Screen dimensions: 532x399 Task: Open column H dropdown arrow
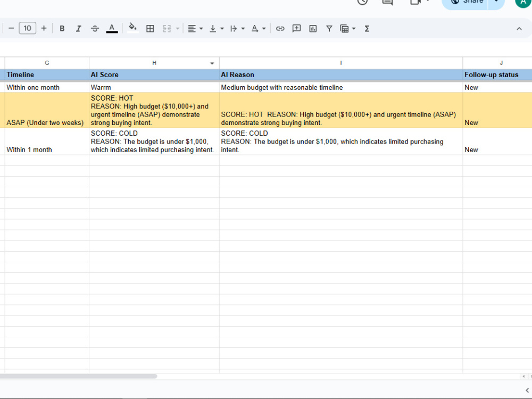[x=212, y=63]
